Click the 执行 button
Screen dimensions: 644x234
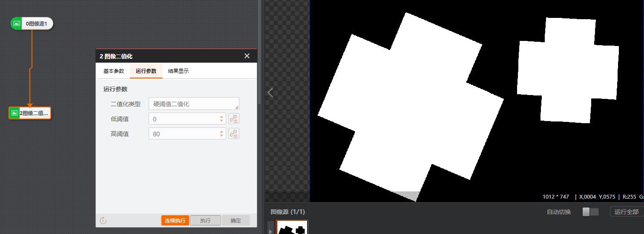(x=205, y=220)
